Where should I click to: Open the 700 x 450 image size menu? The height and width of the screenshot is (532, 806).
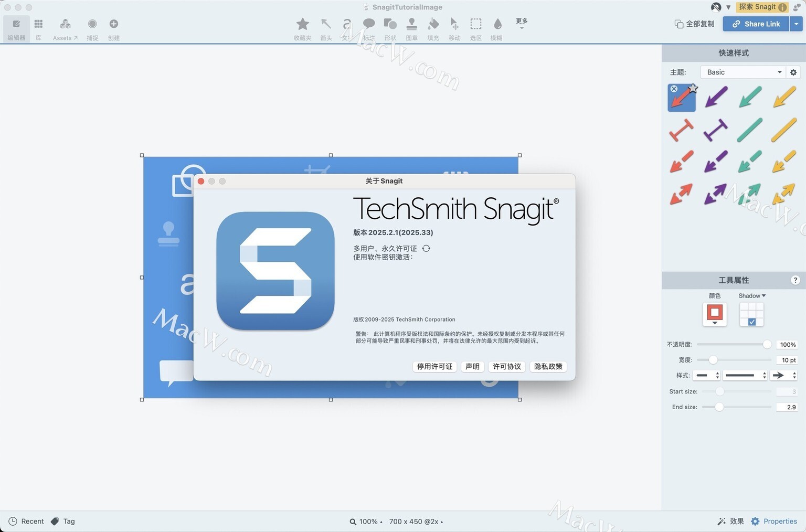coord(416,522)
